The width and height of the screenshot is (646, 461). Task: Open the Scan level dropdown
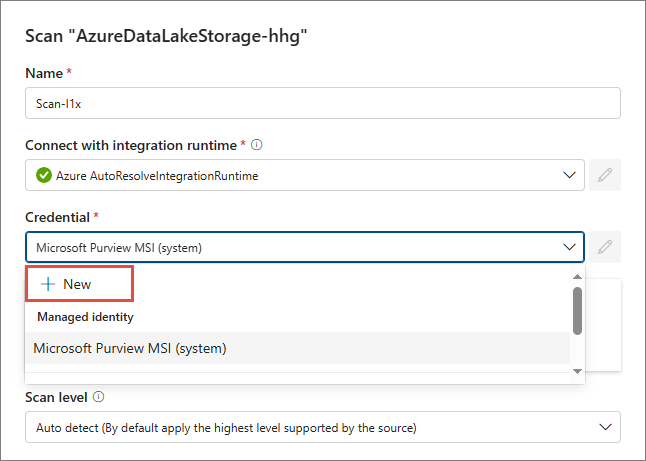pyautogui.click(x=323, y=427)
